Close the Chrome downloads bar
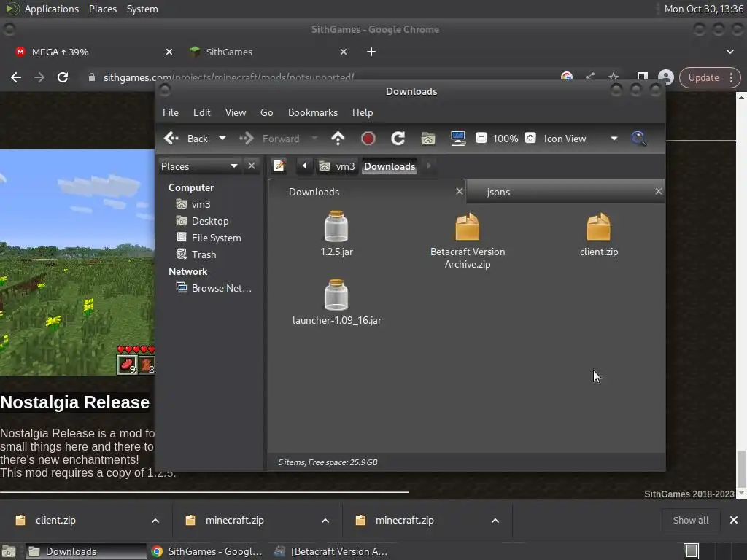This screenshot has width=747, height=560. click(734, 520)
